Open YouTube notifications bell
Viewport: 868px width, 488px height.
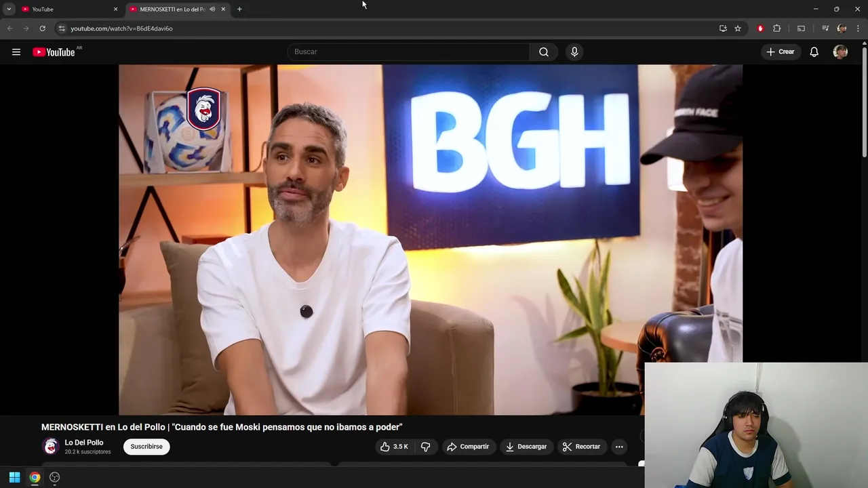[814, 52]
